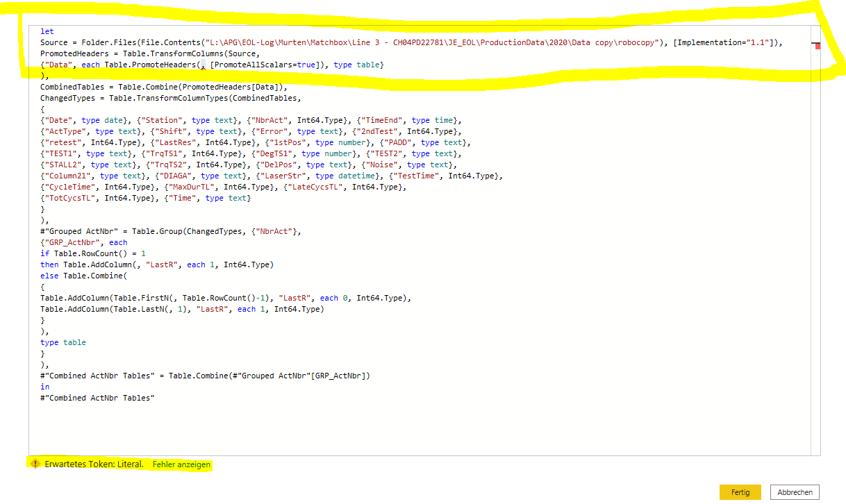Click the yellow warning icon by the error message

[x=35, y=464]
